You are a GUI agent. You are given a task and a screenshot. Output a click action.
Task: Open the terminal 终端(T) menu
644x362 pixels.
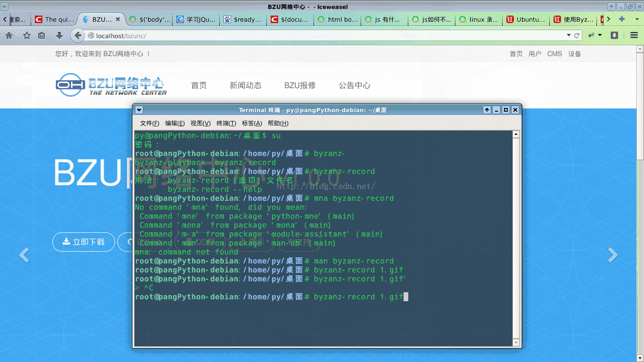tap(226, 123)
